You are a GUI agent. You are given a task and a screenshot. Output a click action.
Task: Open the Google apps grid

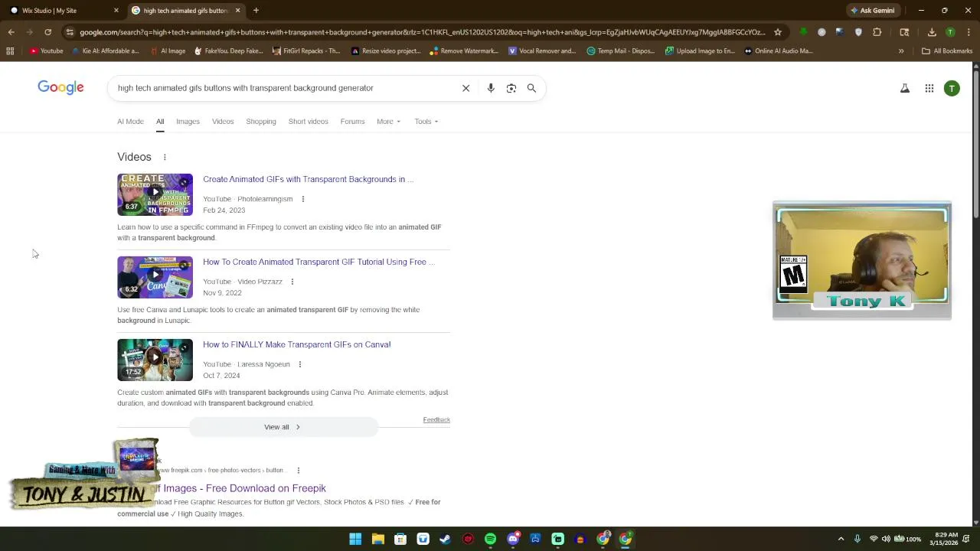coord(929,88)
